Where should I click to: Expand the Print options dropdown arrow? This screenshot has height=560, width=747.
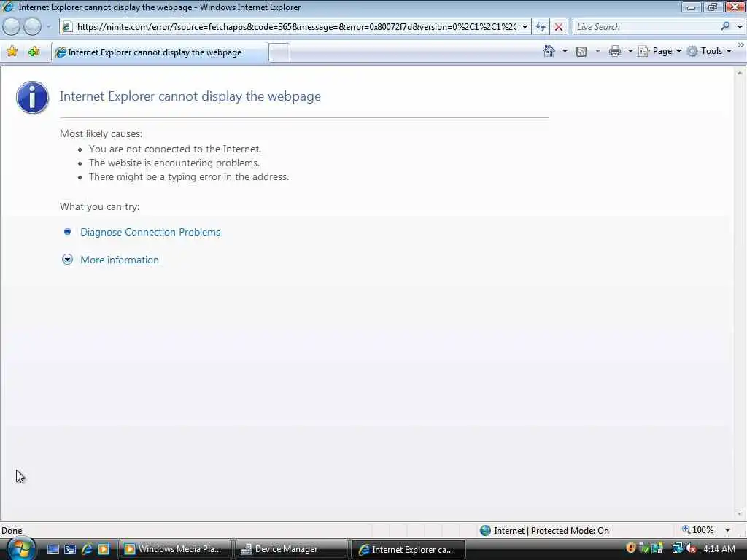tap(630, 51)
